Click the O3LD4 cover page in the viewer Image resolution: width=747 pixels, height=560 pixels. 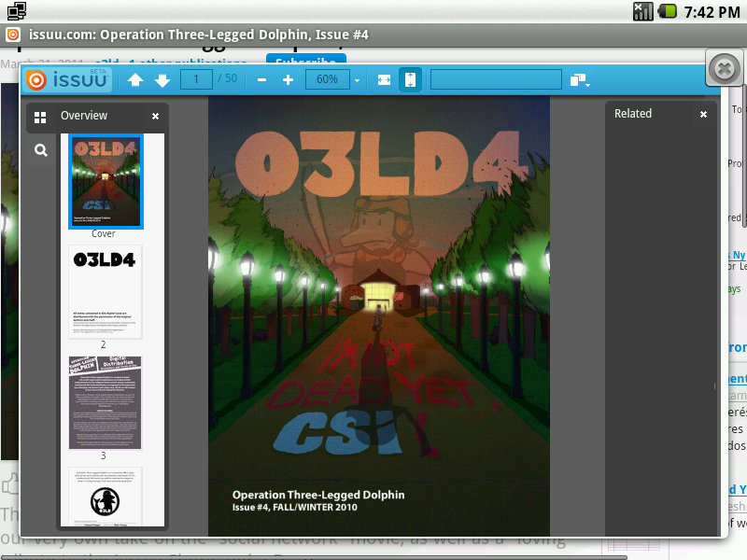coord(379,316)
